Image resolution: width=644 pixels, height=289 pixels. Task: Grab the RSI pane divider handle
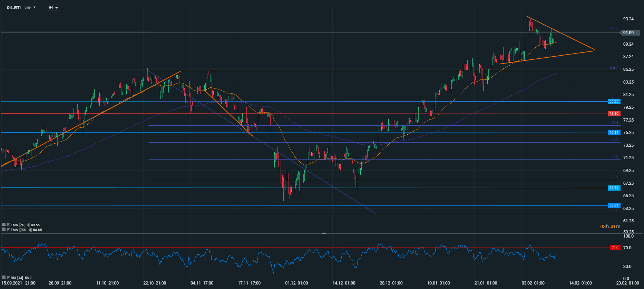(324, 234)
